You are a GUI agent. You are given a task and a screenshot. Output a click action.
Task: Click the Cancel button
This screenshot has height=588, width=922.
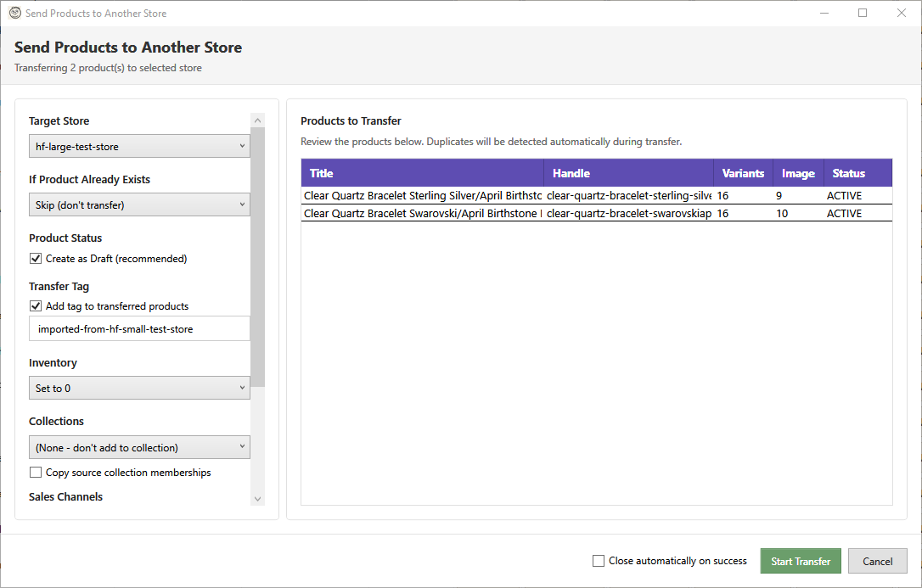(x=877, y=561)
